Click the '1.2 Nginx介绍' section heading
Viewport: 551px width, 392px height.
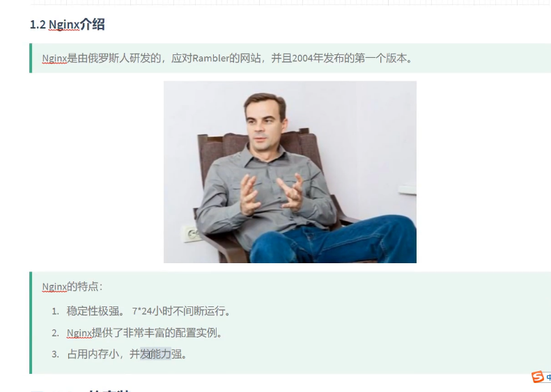tap(68, 24)
